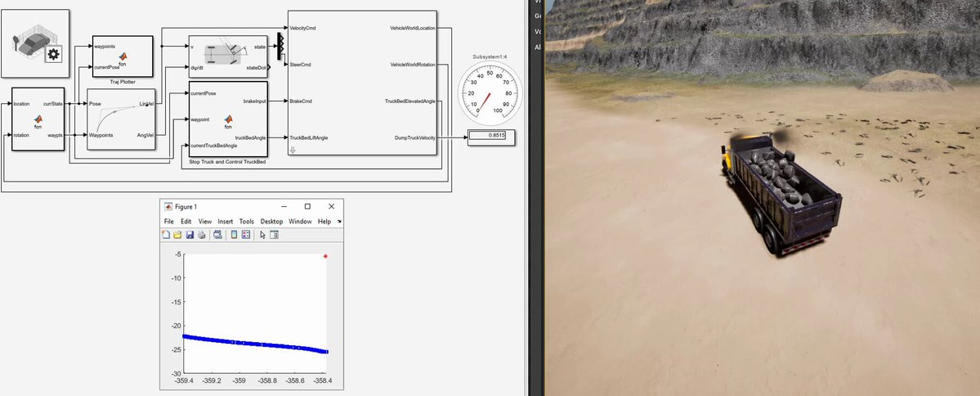Click the dock figure arrow beside the Help menu

pyautogui.click(x=339, y=222)
